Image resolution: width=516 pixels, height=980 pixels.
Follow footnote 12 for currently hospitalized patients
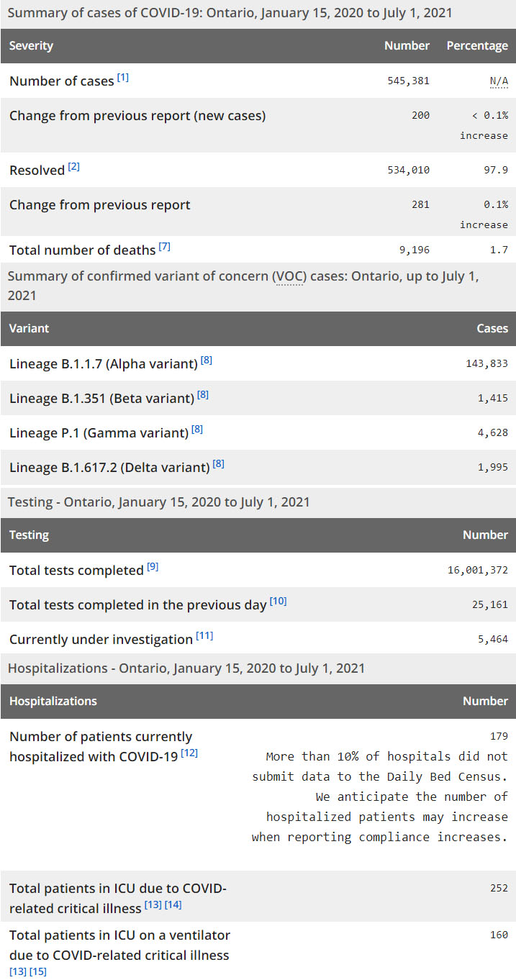tap(190, 753)
